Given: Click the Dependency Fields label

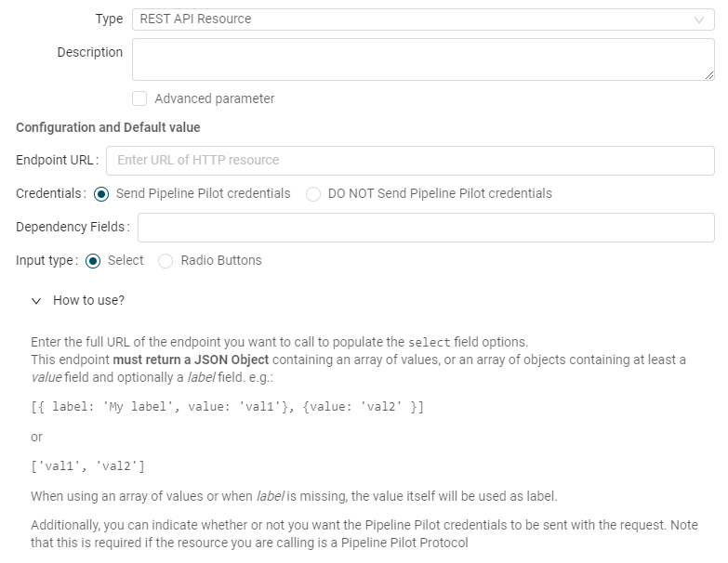Looking at the screenshot, I should click(x=73, y=227).
